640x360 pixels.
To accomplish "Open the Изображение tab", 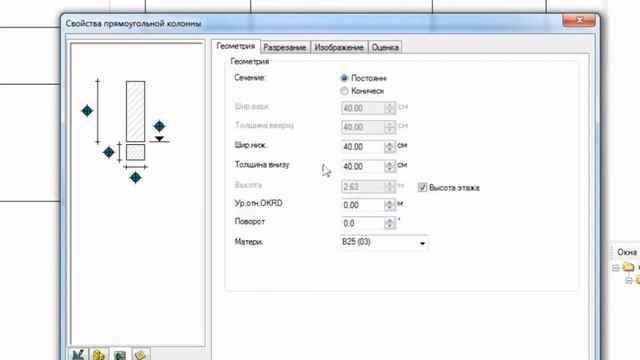I will click(339, 47).
